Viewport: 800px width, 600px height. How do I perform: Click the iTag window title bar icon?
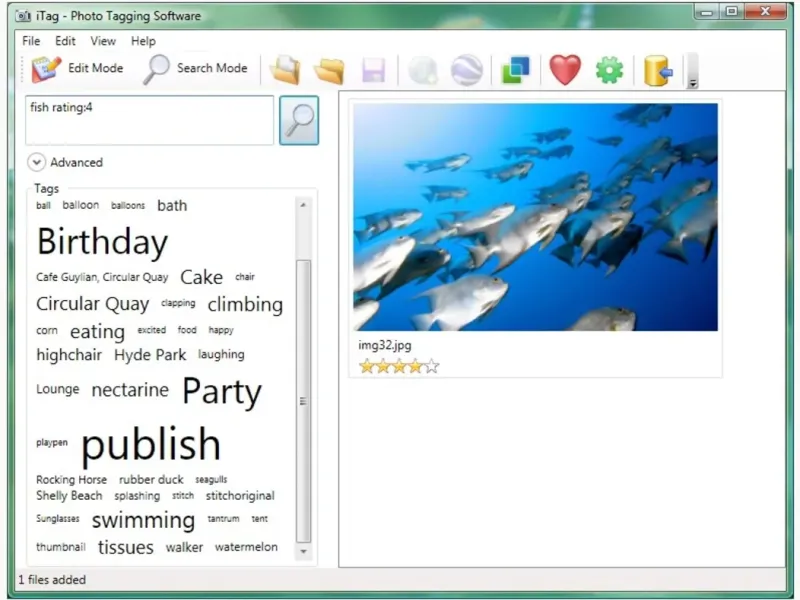[x=23, y=16]
